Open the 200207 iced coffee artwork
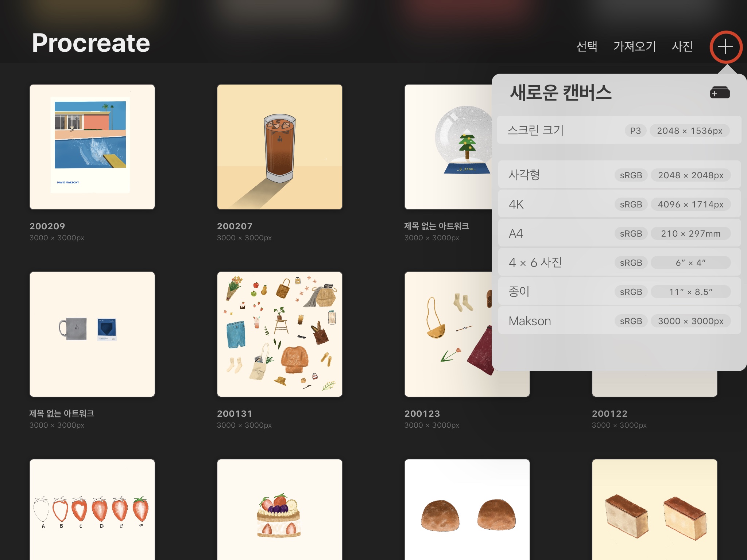The width and height of the screenshot is (747, 560). 280,147
